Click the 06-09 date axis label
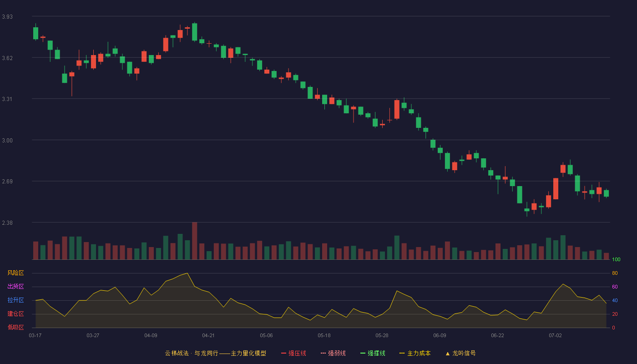Image resolution: width=637 pixels, height=364 pixels. 440,335
